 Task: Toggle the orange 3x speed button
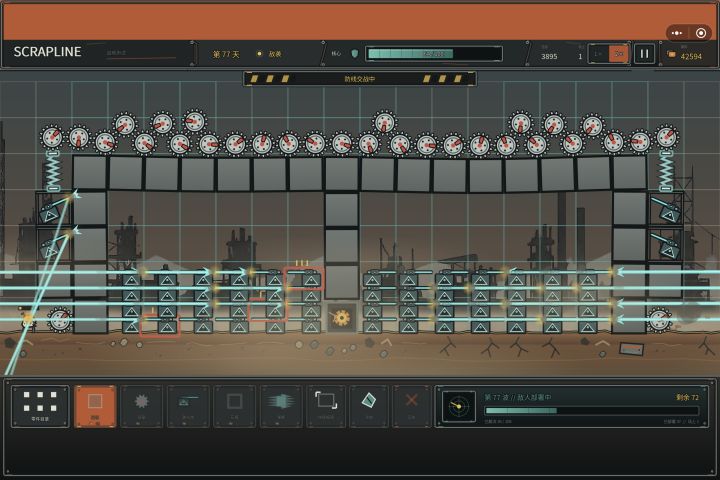[x=619, y=54]
